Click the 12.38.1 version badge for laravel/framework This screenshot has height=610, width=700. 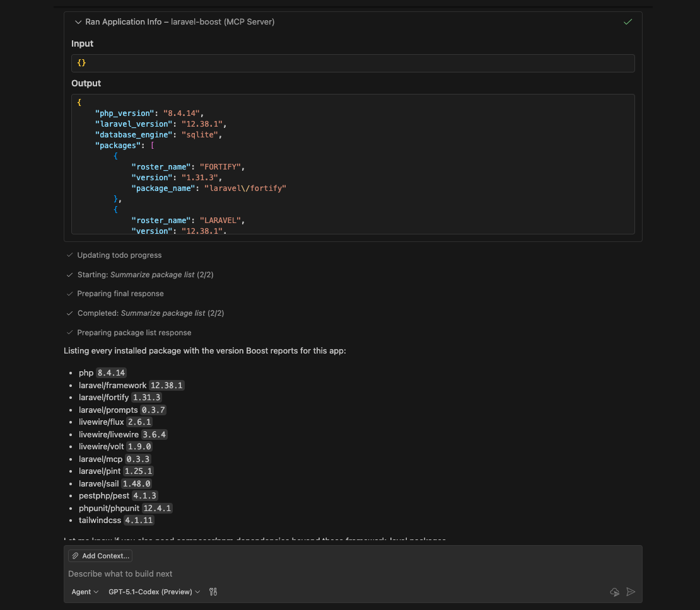pos(166,385)
